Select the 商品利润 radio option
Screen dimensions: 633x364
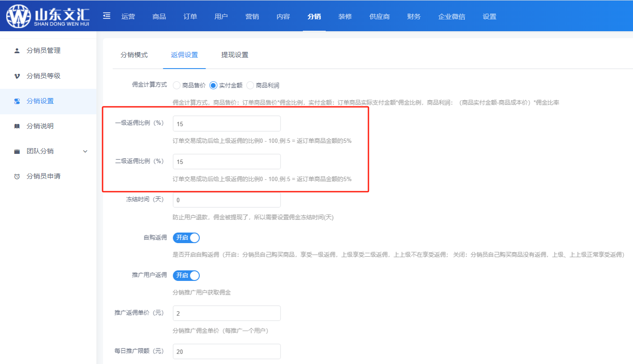point(250,85)
